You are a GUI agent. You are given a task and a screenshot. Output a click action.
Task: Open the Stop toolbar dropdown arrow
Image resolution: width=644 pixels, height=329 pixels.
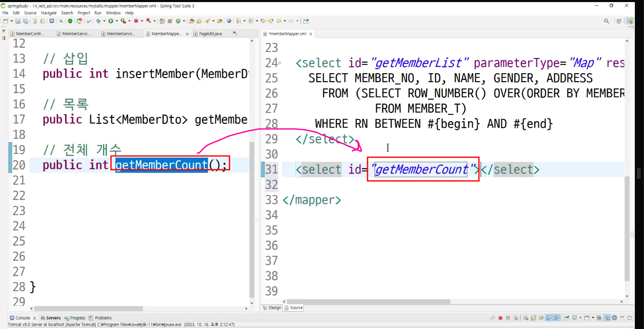[x=142, y=21]
